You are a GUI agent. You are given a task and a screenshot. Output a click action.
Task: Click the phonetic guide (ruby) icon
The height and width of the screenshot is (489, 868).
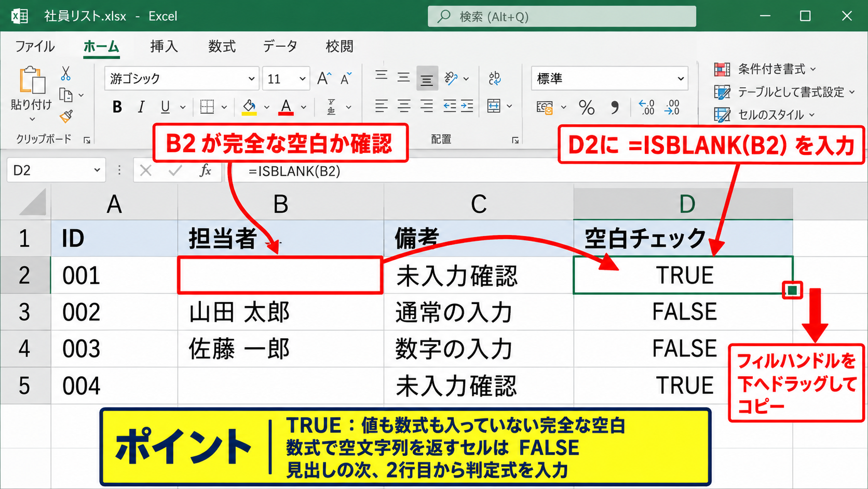pos(332,107)
